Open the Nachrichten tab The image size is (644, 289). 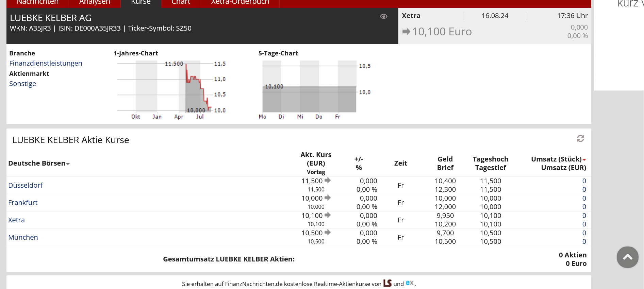(37, 3)
